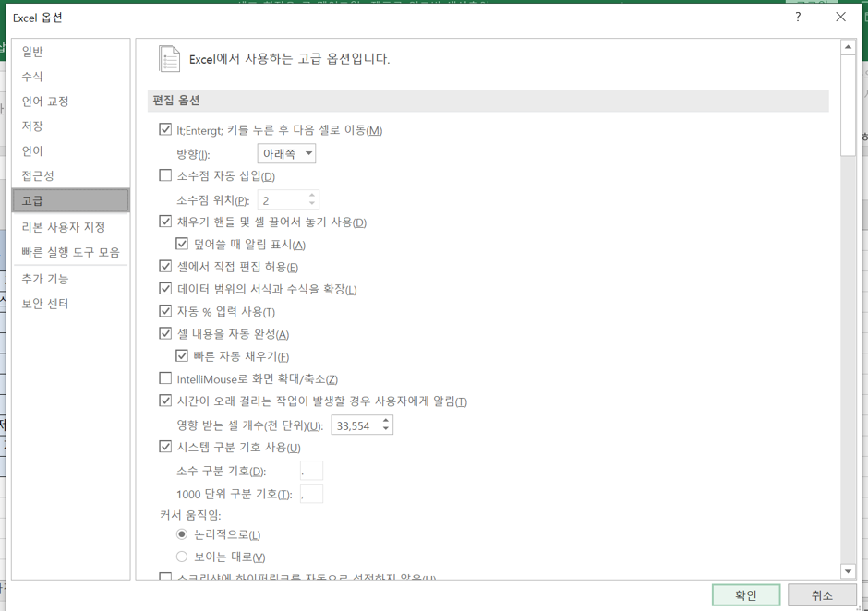This screenshot has width=868, height=611.
Task: Click the scrollbar up arrow
Action: point(848,48)
